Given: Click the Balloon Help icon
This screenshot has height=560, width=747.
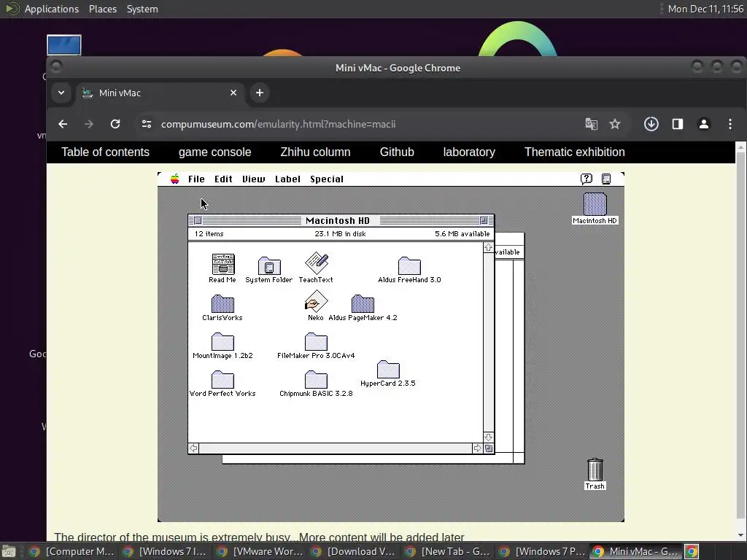Looking at the screenshot, I should click(x=587, y=179).
